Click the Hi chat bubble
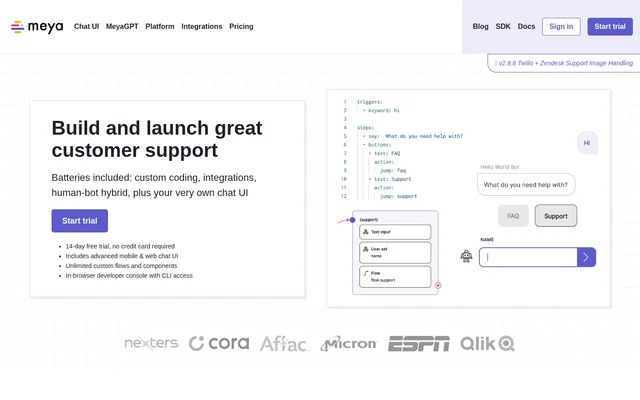The image size is (640, 400). [587, 143]
